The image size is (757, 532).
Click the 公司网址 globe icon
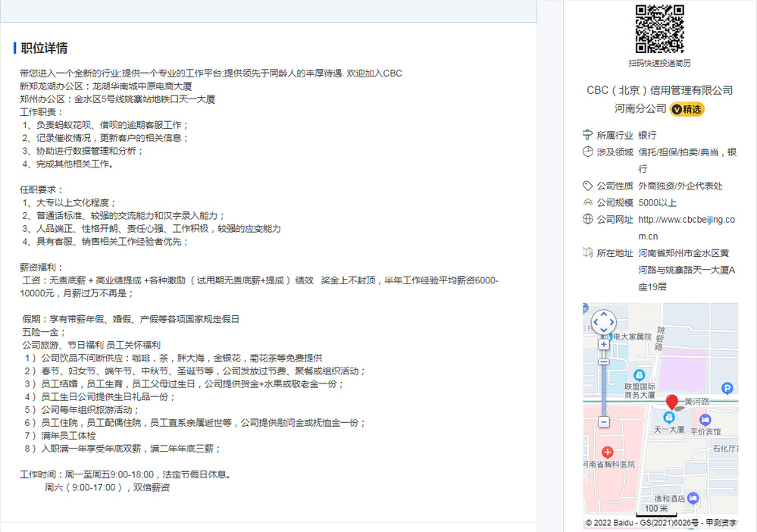tap(587, 220)
